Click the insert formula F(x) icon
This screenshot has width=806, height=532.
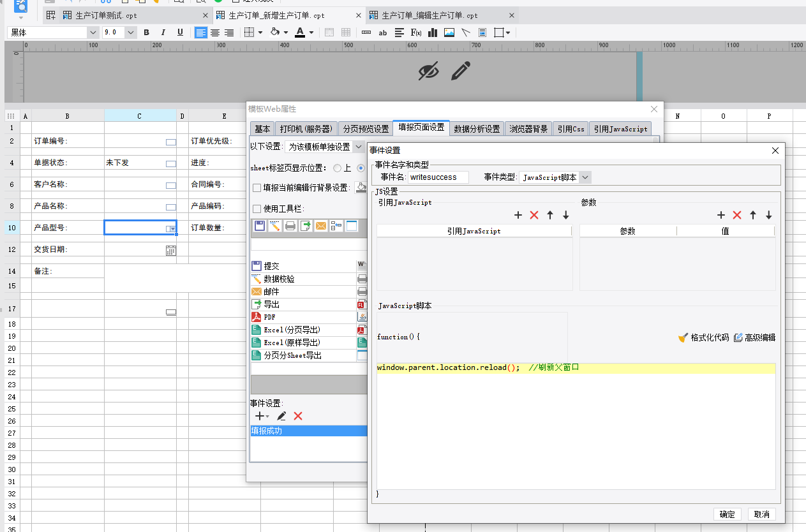tap(415, 33)
